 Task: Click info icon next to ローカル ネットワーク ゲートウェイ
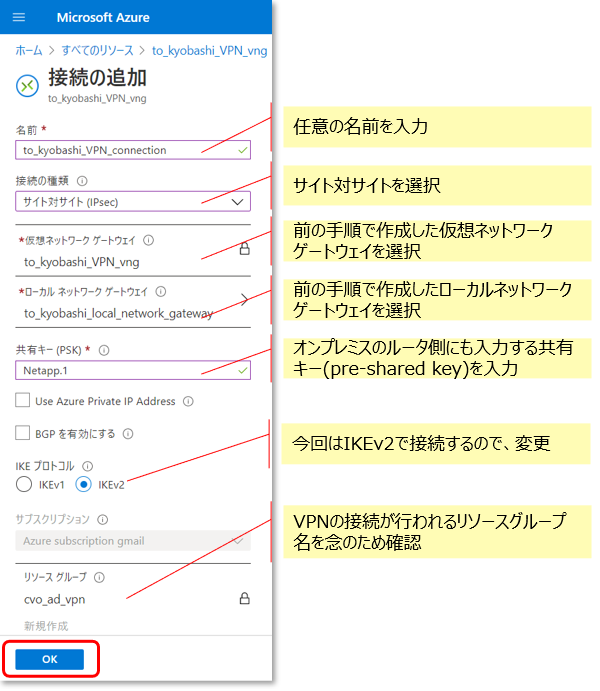pyautogui.click(x=161, y=291)
